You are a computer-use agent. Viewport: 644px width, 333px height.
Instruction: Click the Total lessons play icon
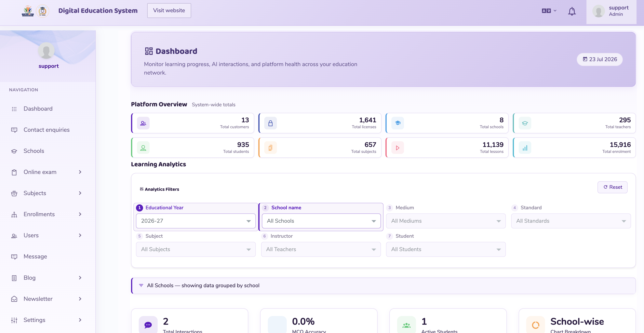click(398, 148)
